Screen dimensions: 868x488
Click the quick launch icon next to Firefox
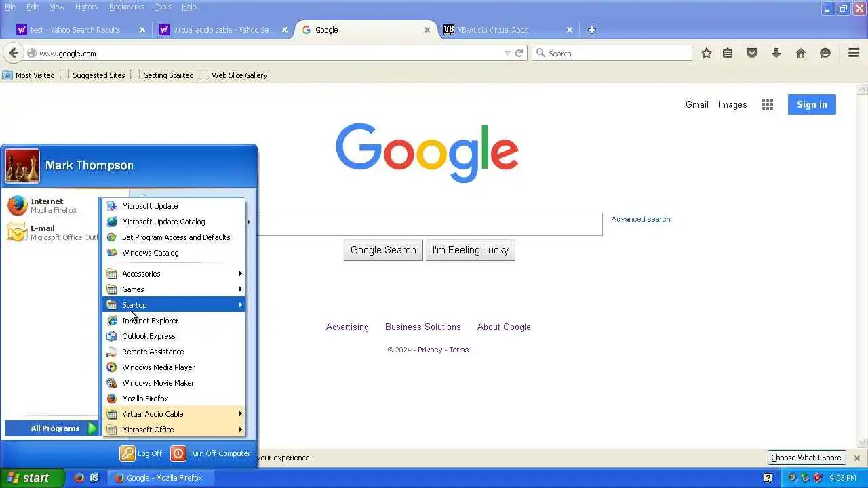pyautogui.click(x=94, y=478)
